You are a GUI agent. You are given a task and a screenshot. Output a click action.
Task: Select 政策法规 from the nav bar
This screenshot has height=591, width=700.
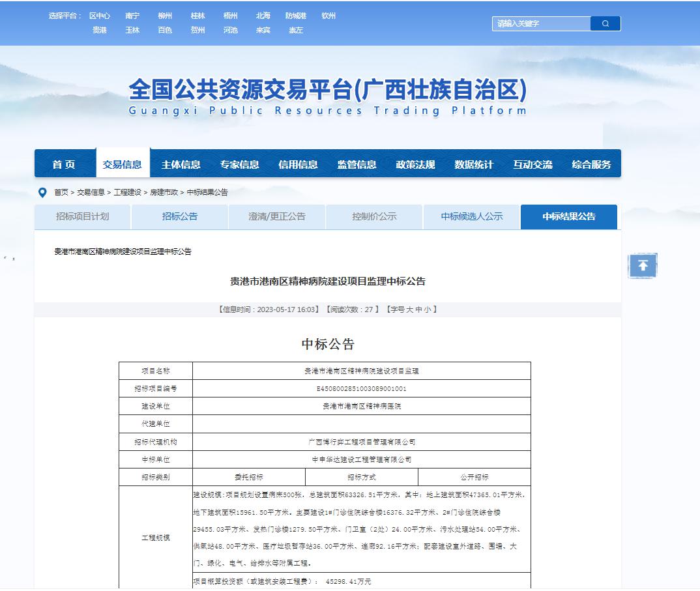click(415, 165)
